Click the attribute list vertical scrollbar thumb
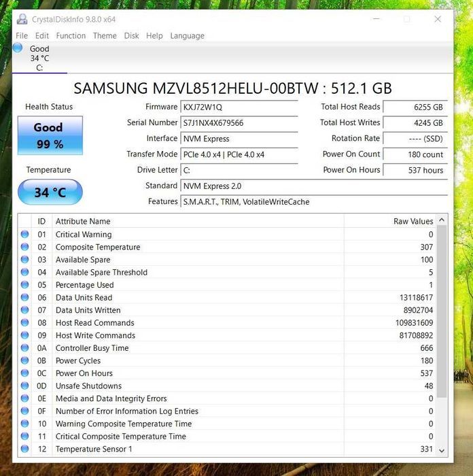The image size is (473, 476). (x=442, y=311)
